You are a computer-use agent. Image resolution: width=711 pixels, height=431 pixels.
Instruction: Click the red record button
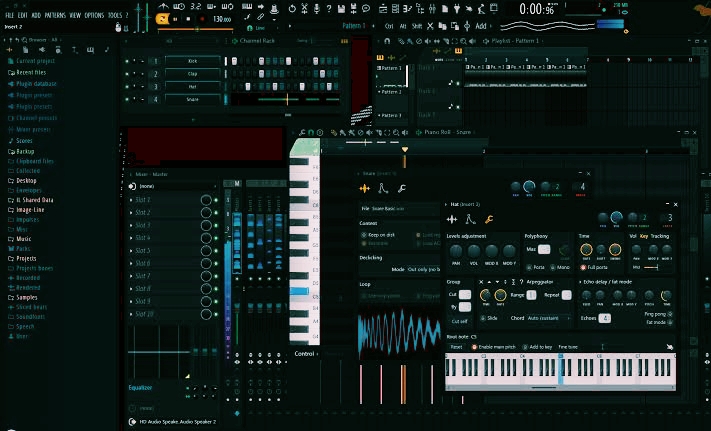pyautogui.click(x=202, y=19)
